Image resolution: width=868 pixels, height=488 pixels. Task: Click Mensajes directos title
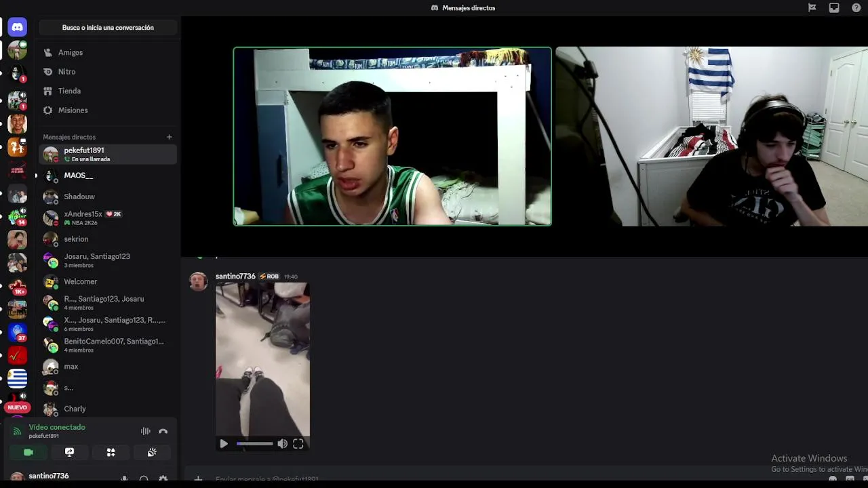coord(469,8)
